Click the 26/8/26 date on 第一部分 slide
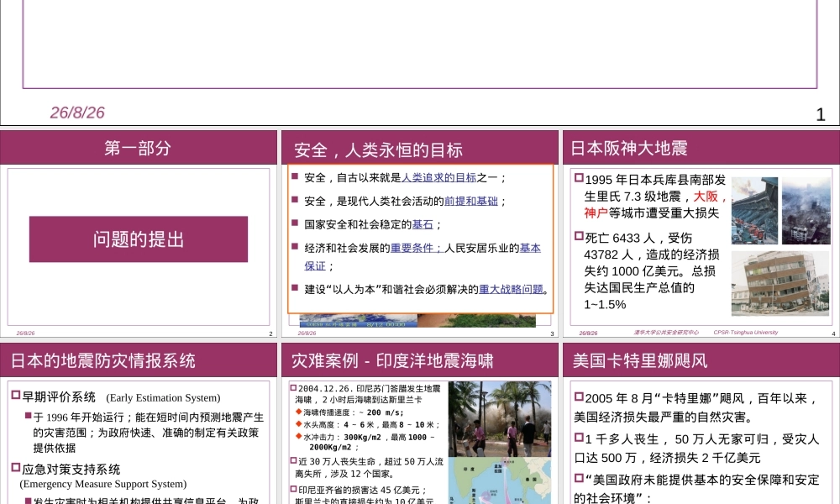 point(25,333)
